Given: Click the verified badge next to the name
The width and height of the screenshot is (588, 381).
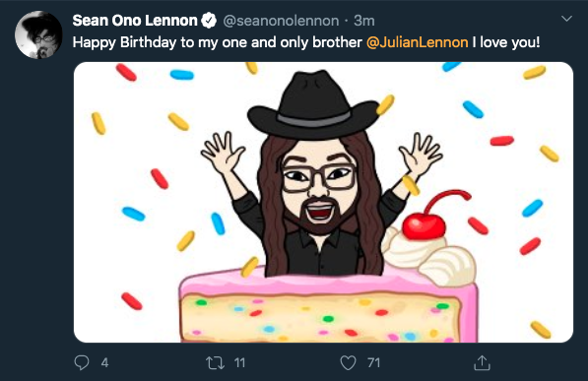Looking at the screenshot, I should [209, 21].
